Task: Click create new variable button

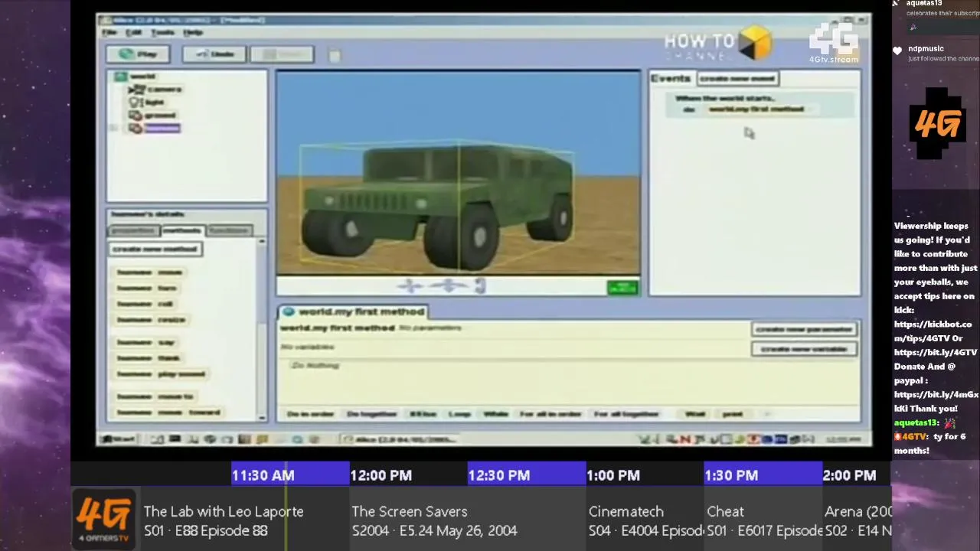Action: pos(804,349)
